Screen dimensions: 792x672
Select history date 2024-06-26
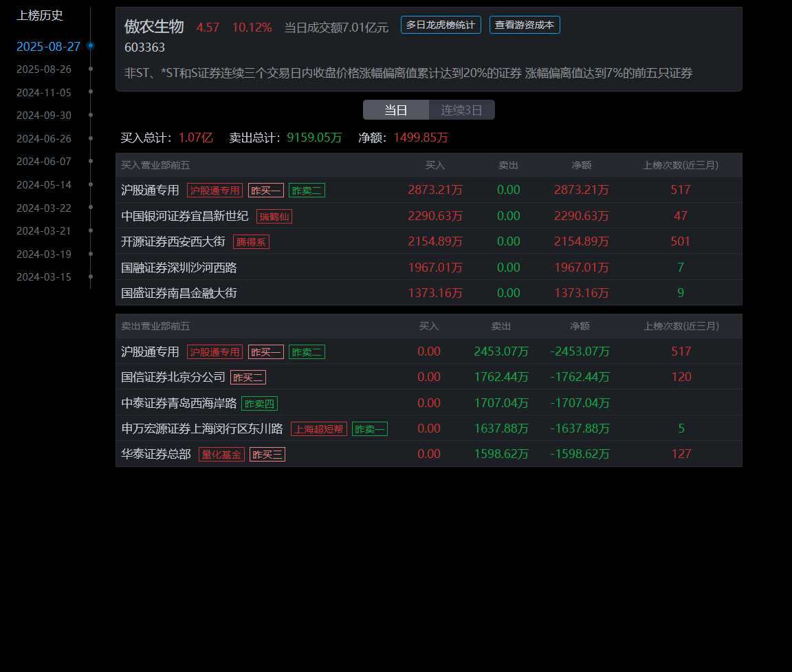44,138
